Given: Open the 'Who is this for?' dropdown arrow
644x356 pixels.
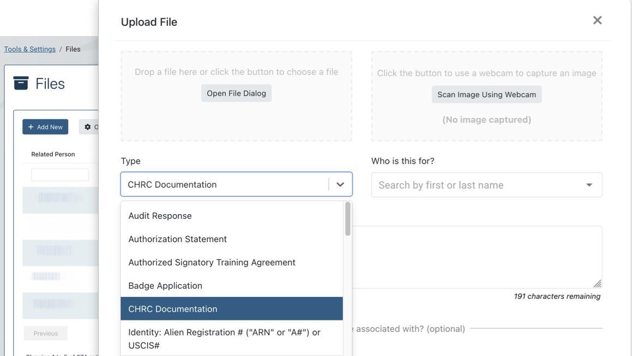Looking at the screenshot, I should [589, 185].
